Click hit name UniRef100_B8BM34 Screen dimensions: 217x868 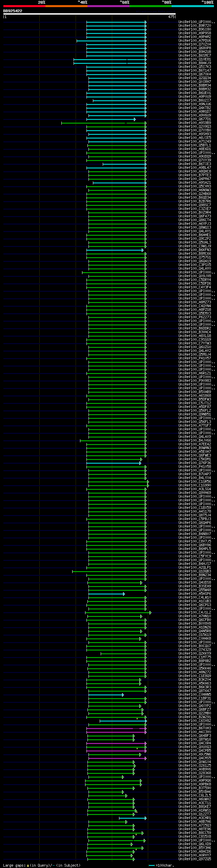point(195,86)
